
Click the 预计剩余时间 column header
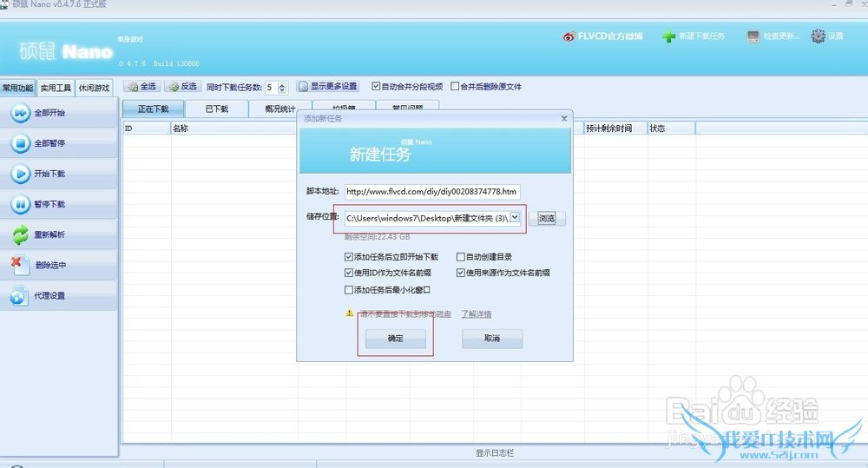click(615, 129)
